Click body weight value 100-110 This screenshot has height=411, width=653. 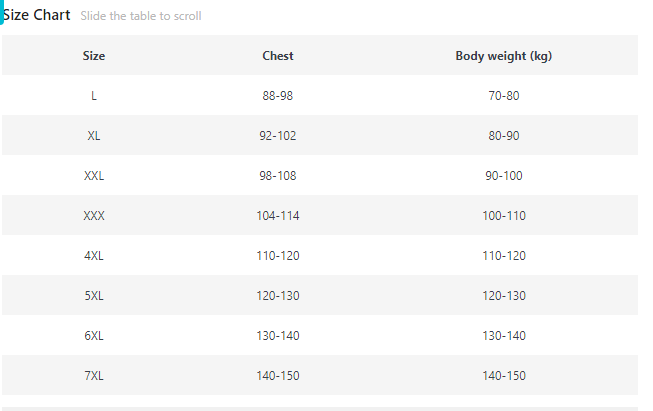coord(504,216)
